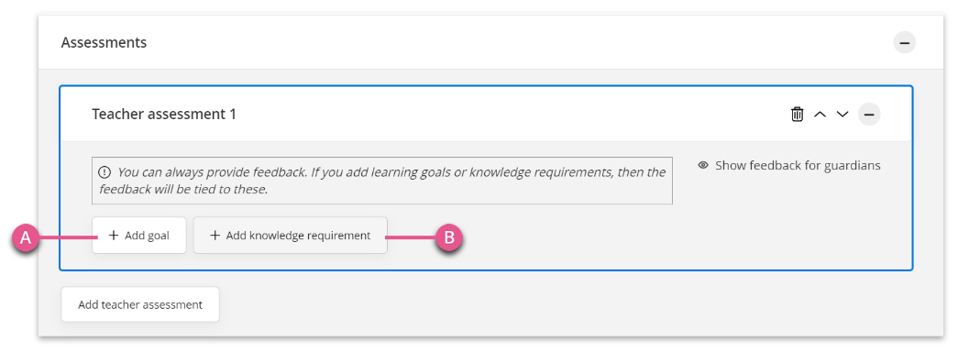Click the pink A callout marker
This screenshot has height=363, width=980.
tap(26, 237)
